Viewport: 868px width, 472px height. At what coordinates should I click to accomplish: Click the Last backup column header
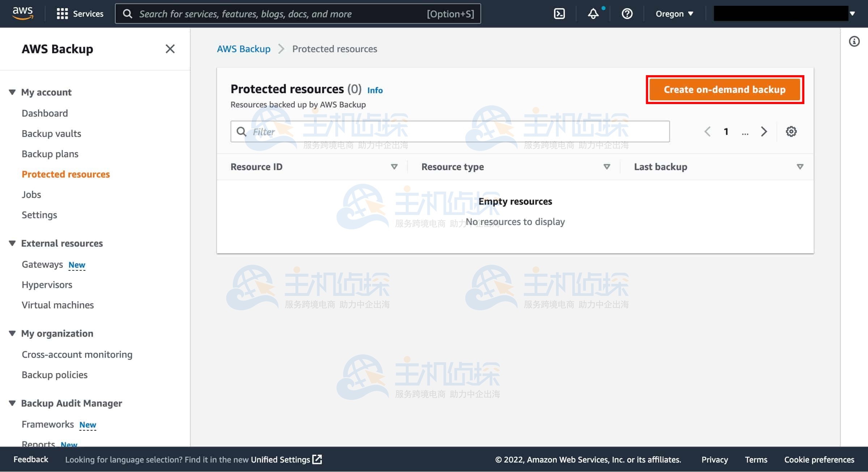(660, 167)
